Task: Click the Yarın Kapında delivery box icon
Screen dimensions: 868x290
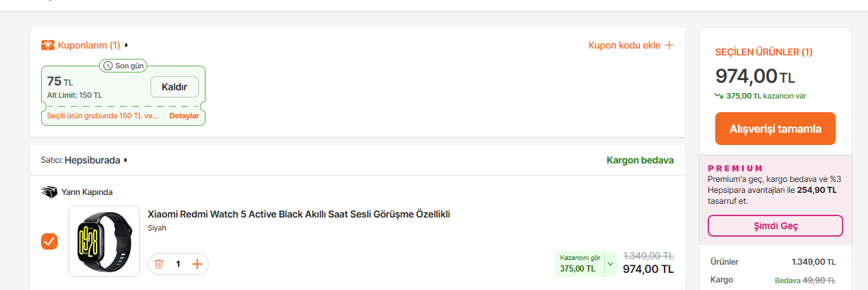Action: 49,192
